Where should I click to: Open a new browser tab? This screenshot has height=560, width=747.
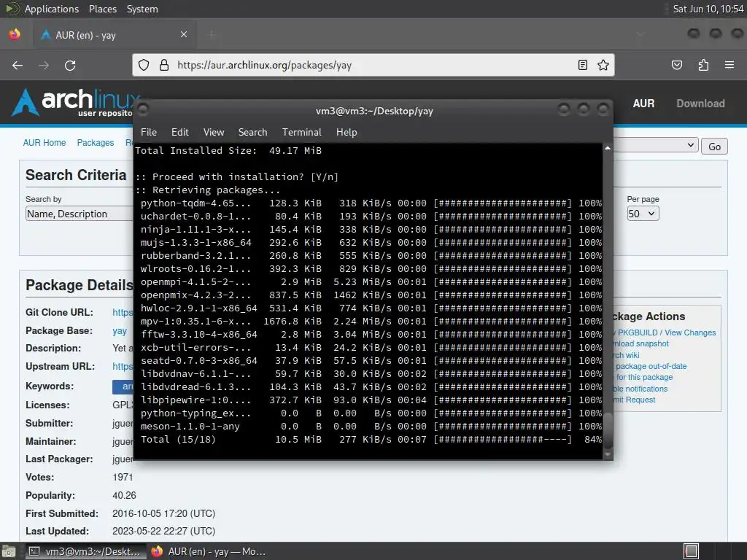212,34
